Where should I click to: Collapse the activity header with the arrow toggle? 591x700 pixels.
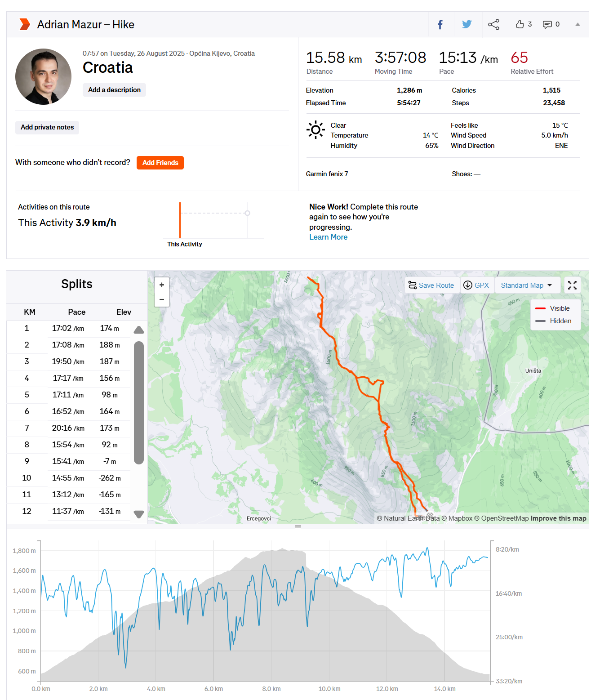(577, 24)
